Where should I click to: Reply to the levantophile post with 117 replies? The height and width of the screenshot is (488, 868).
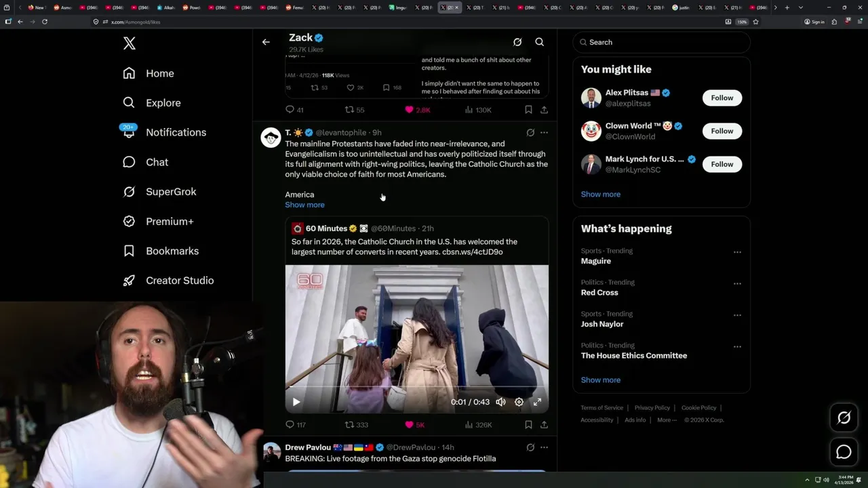pos(296,425)
